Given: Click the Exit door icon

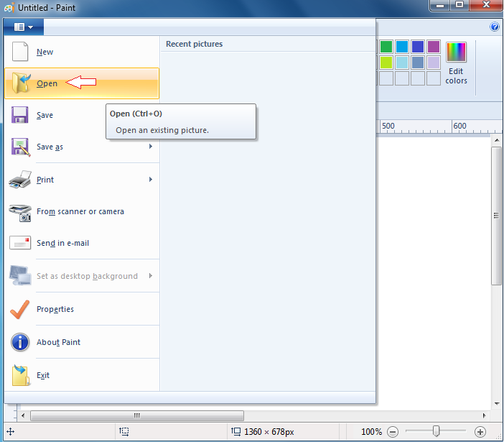Looking at the screenshot, I should (x=21, y=375).
